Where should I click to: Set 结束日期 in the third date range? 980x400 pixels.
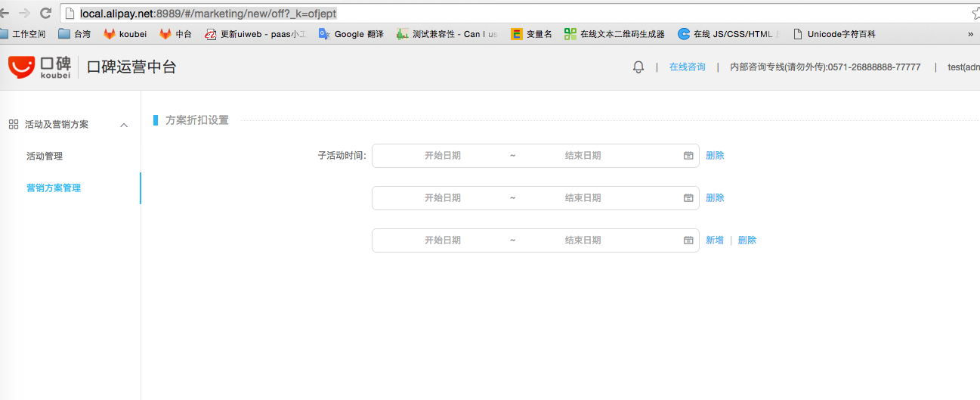click(583, 240)
